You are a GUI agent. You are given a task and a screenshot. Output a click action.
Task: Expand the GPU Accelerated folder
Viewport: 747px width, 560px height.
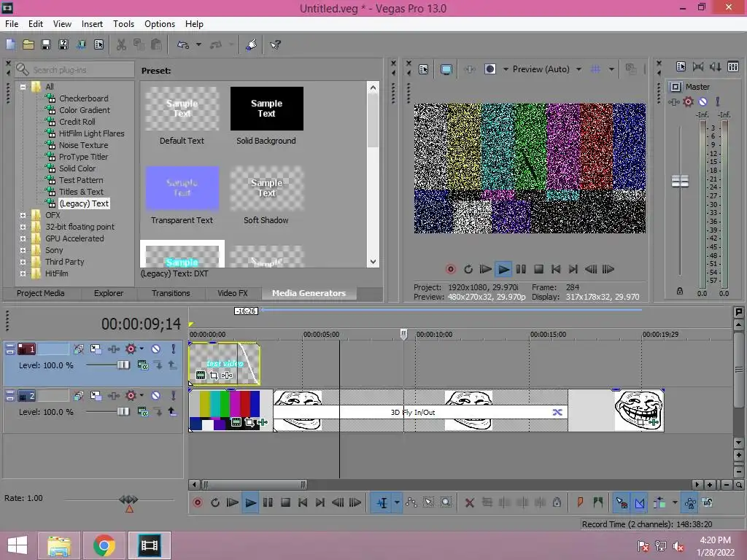pos(23,238)
